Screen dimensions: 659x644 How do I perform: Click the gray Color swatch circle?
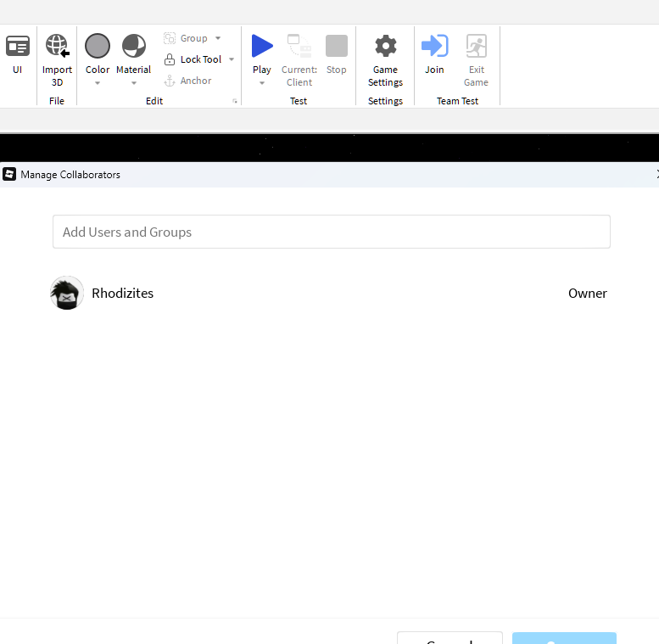point(98,46)
